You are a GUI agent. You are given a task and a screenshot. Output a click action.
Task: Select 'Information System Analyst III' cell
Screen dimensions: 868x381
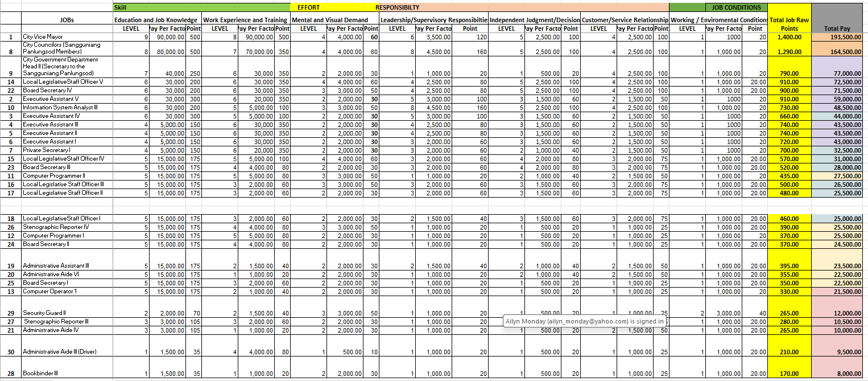[67, 108]
